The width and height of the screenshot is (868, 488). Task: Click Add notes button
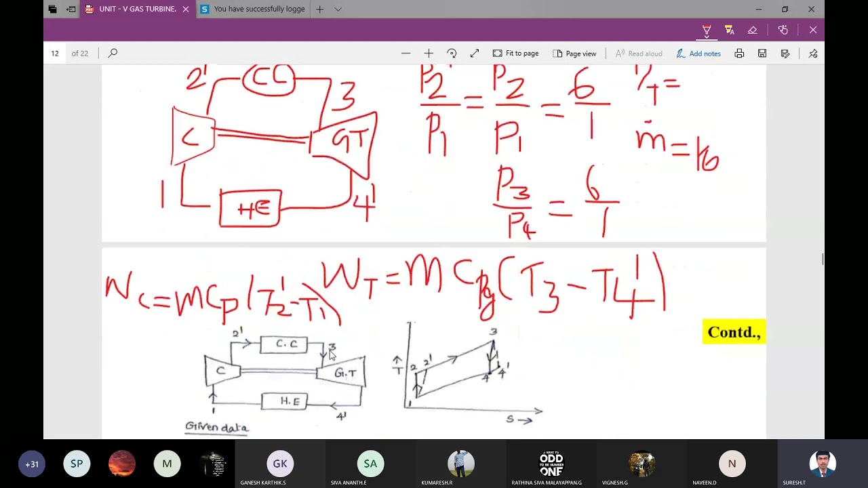[698, 54]
